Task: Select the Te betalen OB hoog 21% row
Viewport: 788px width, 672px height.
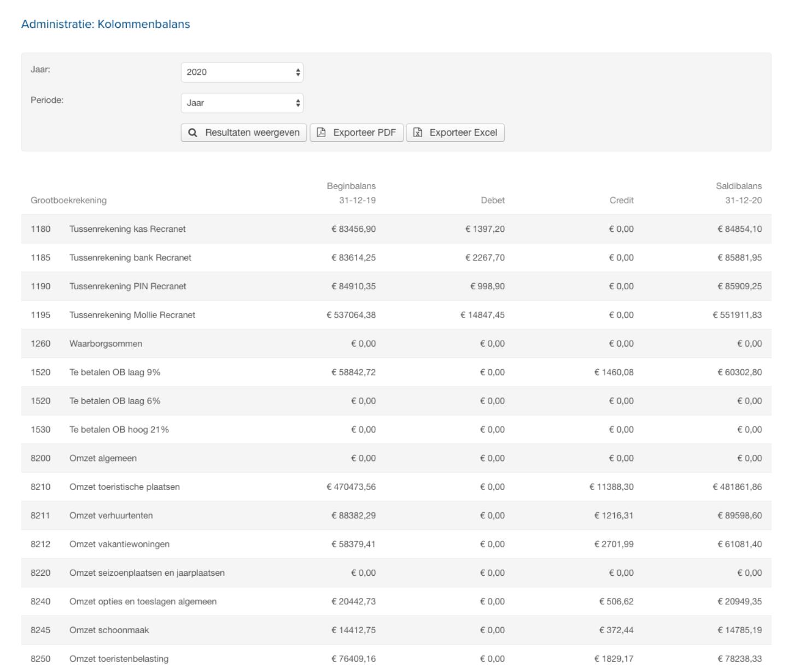Action: tap(119, 430)
